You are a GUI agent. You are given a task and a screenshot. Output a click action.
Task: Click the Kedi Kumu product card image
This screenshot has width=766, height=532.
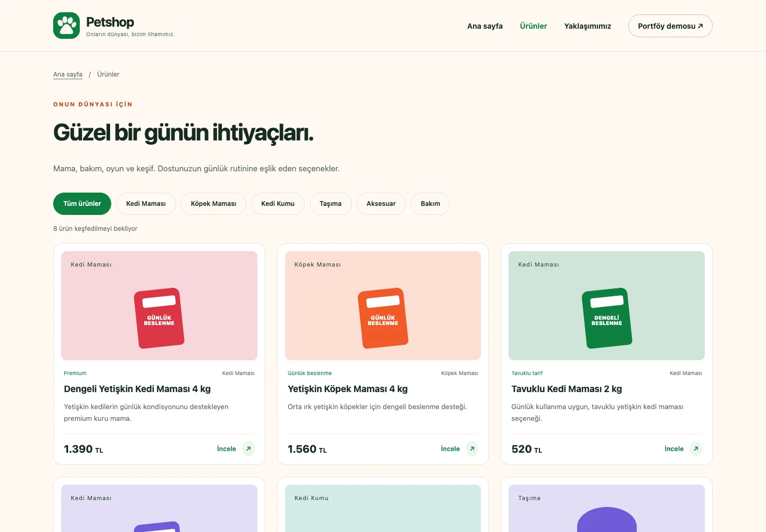(383, 508)
